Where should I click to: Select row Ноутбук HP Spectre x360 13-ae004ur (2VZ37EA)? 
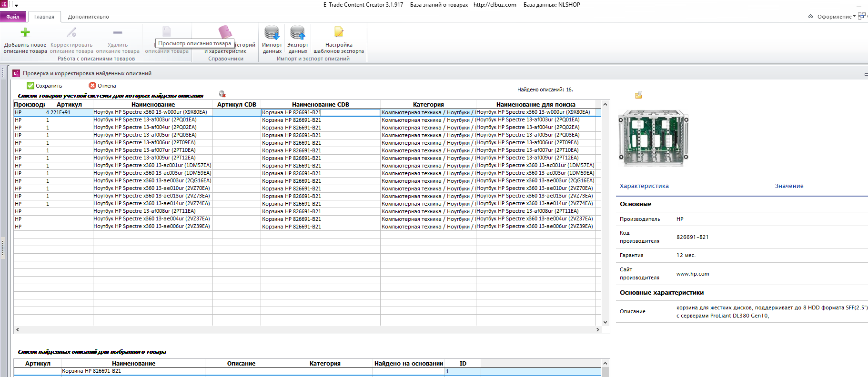(x=307, y=219)
